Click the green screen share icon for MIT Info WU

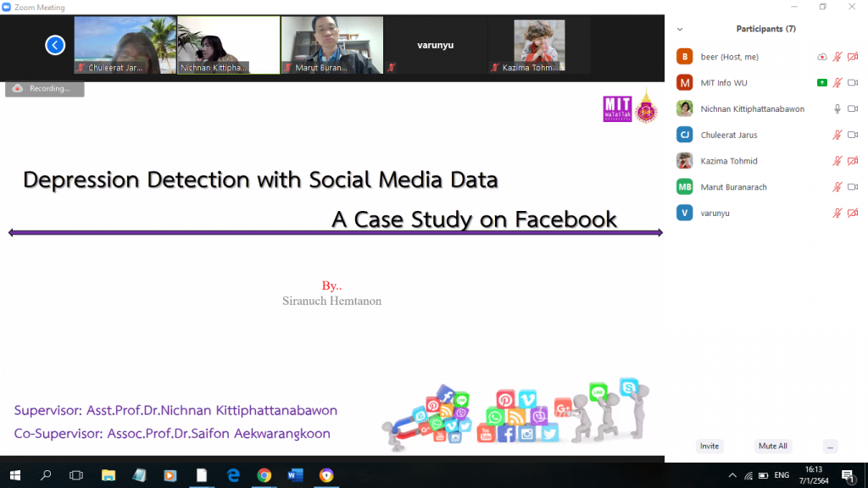pos(821,82)
